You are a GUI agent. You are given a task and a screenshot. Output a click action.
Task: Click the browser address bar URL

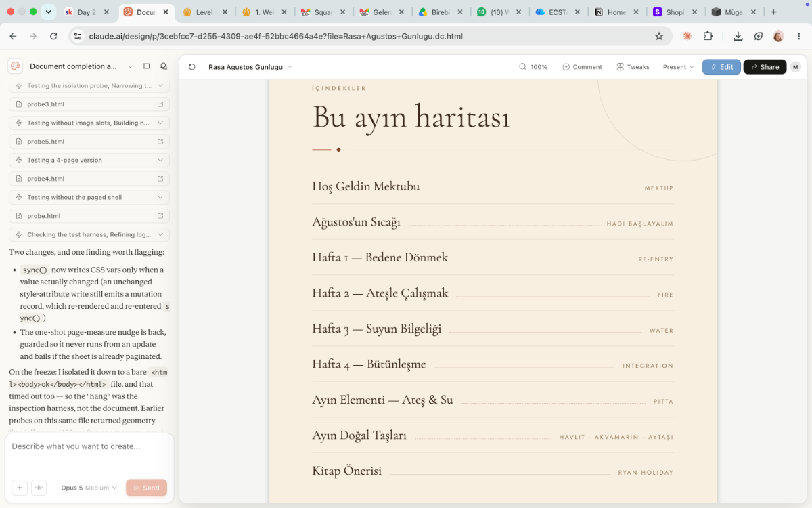coord(276,36)
